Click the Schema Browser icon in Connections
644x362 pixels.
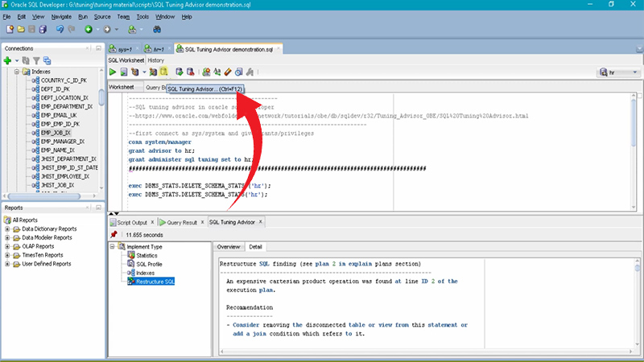click(47, 61)
